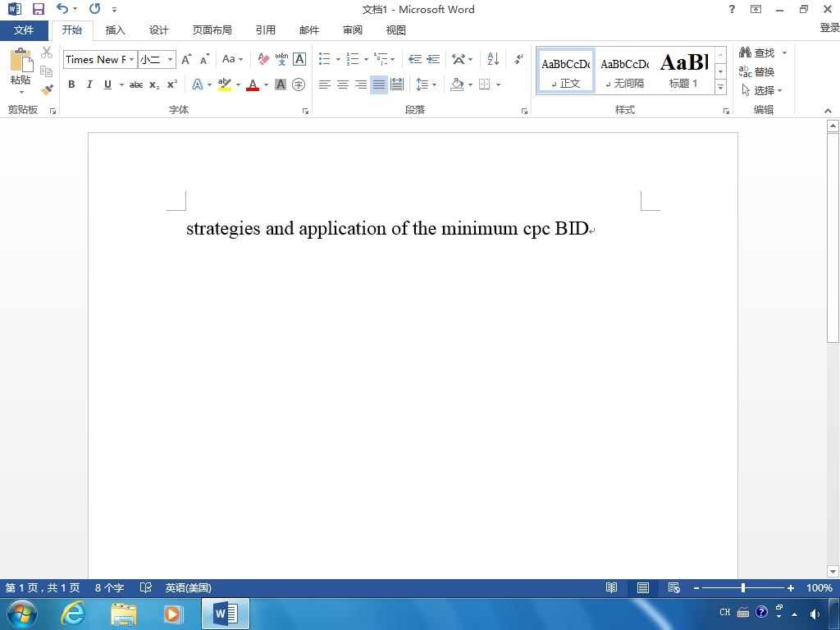The height and width of the screenshot is (630, 840).
Task: Apply distributed alignment
Action: coord(397,84)
